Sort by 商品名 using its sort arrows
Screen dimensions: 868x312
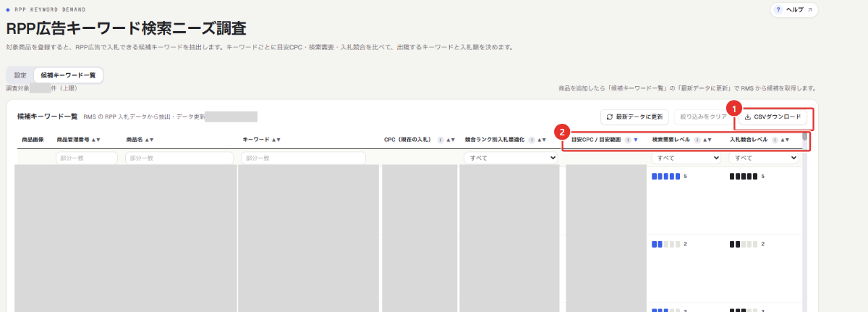point(150,140)
